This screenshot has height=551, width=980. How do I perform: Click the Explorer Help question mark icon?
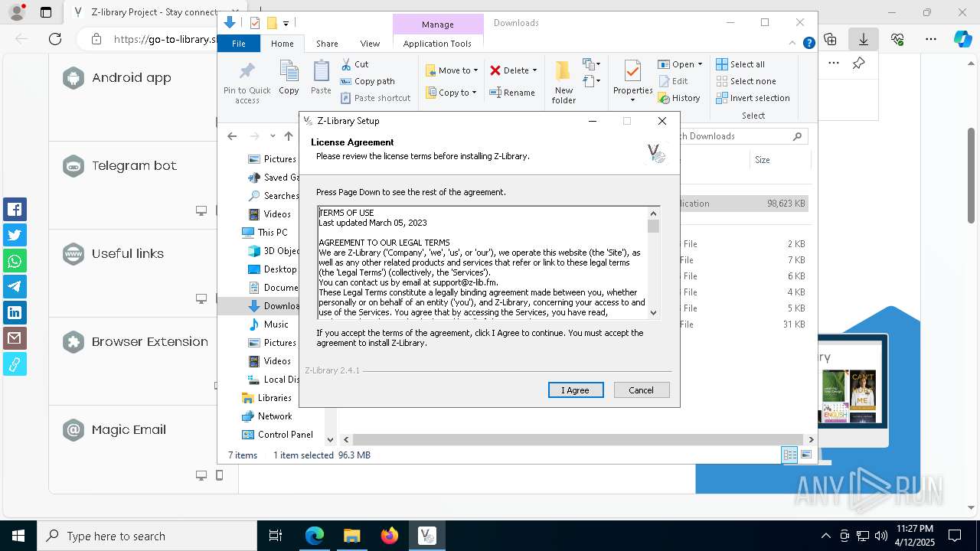tap(808, 44)
